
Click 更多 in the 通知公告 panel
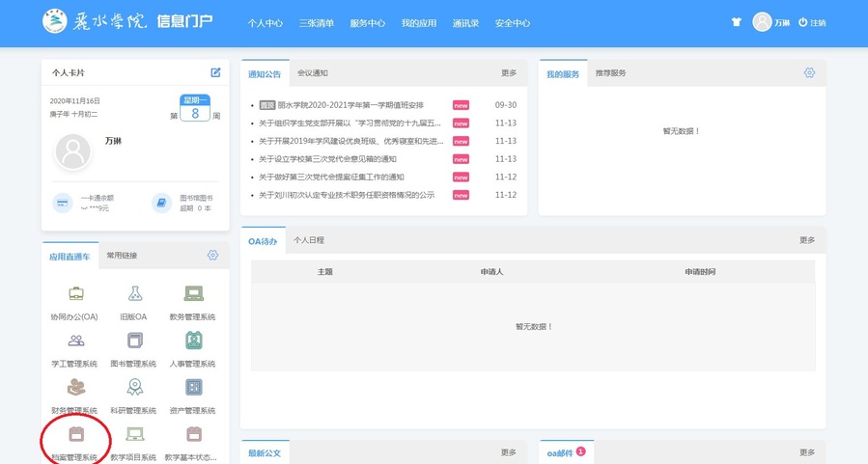tap(509, 73)
